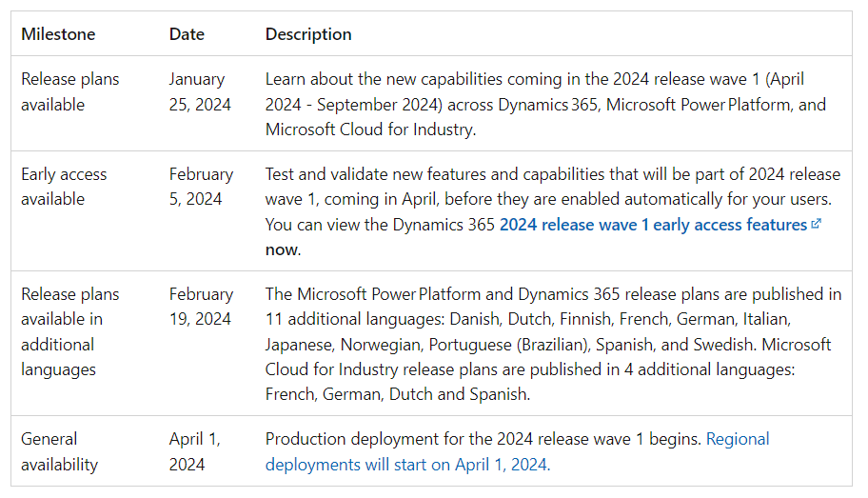Click the date cell in General availability row
This screenshot has width=868, height=498.
tap(195, 451)
